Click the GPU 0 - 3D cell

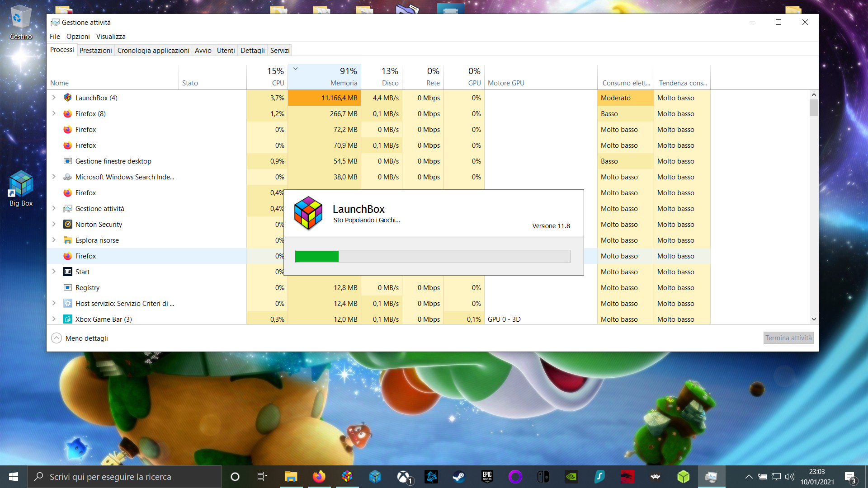(x=541, y=319)
